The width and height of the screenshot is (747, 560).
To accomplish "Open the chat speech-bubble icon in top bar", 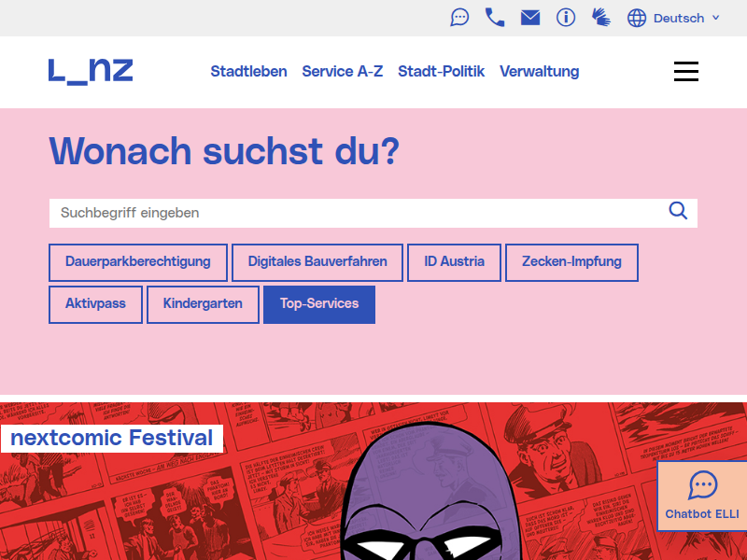I will [x=459, y=18].
